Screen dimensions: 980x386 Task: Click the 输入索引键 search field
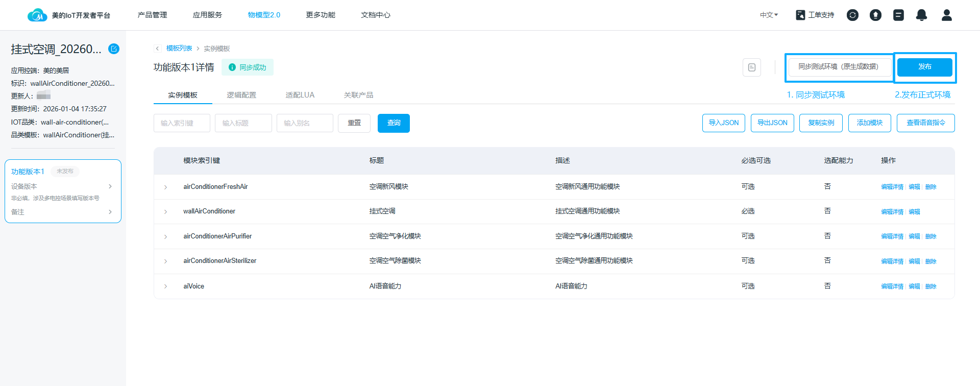[182, 123]
